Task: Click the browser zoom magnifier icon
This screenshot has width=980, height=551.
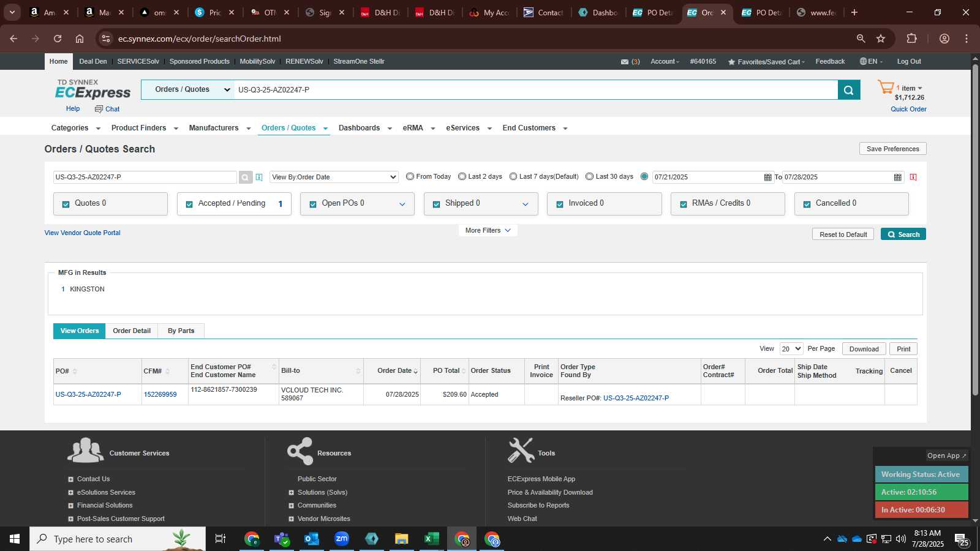Action: pos(861,39)
